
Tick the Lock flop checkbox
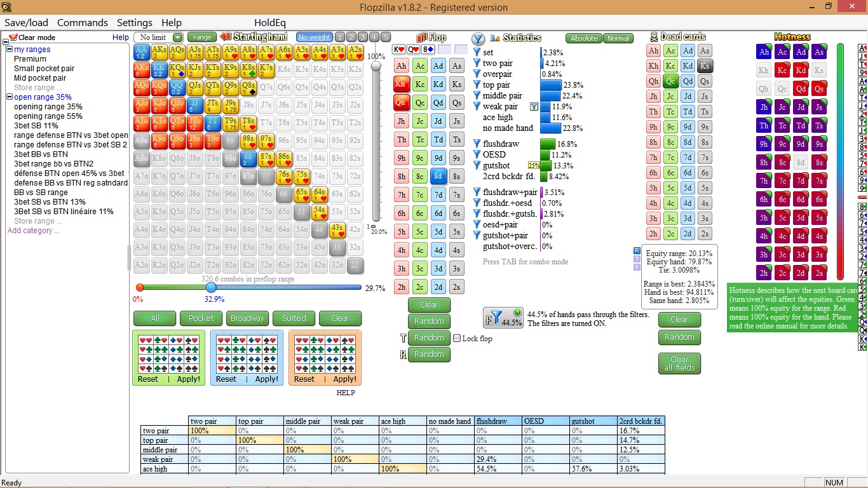pos(457,339)
